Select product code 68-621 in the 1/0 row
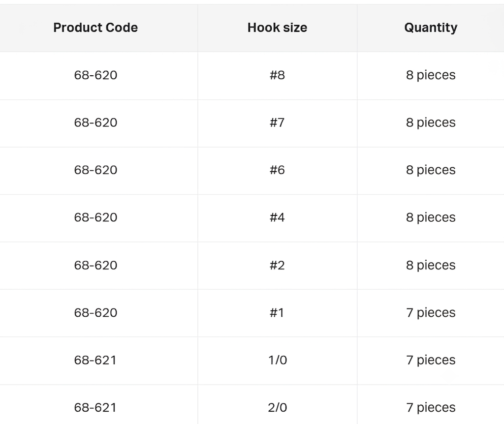Screen dimensions: 504x424 pos(95,360)
